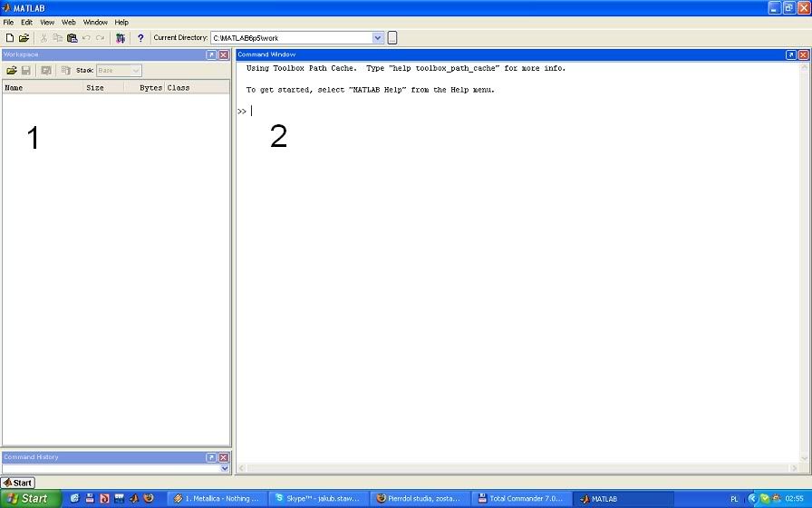Launch MATLAB from the quick launch icon
The height and width of the screenshot is (508, 812).
click(x=134, y=499)
